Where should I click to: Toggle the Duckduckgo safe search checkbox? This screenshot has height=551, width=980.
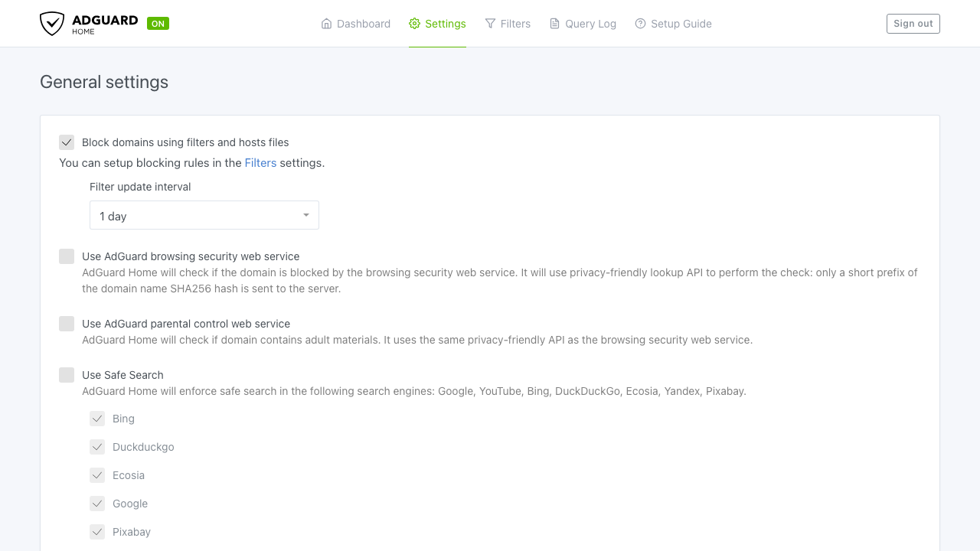click(97, 447)
